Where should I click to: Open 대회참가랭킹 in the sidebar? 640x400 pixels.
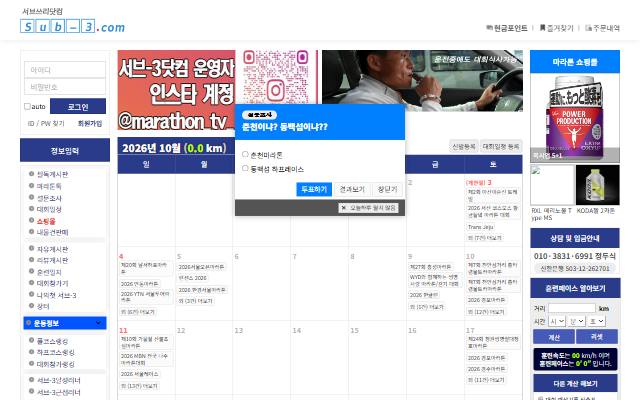click(x=56, y=364)
